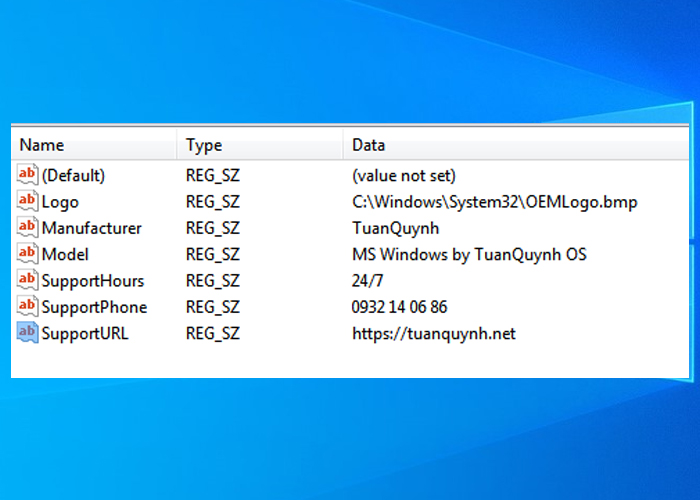This screenshot has width=700, height=500.
Task: Select the SupportPhone value name
Action: [94, 307]
